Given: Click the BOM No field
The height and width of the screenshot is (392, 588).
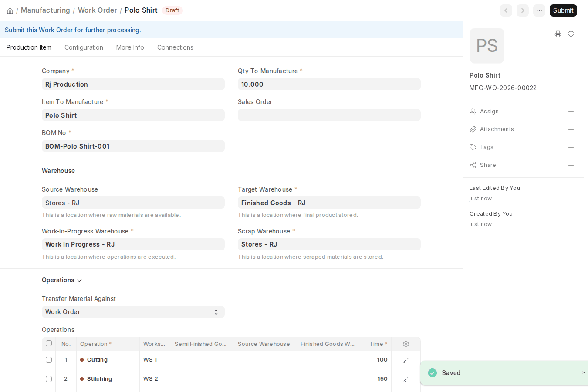Looking at the screenshot, I should (133, 146).
